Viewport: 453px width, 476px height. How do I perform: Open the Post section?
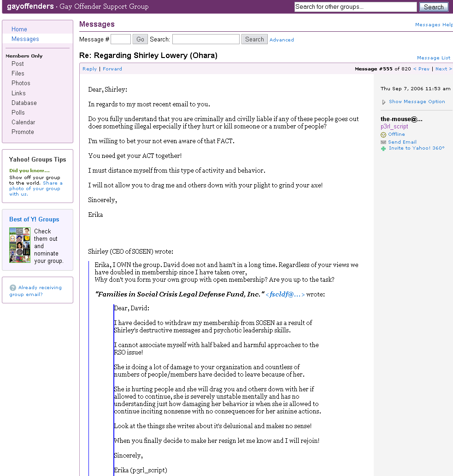point(18,64)
